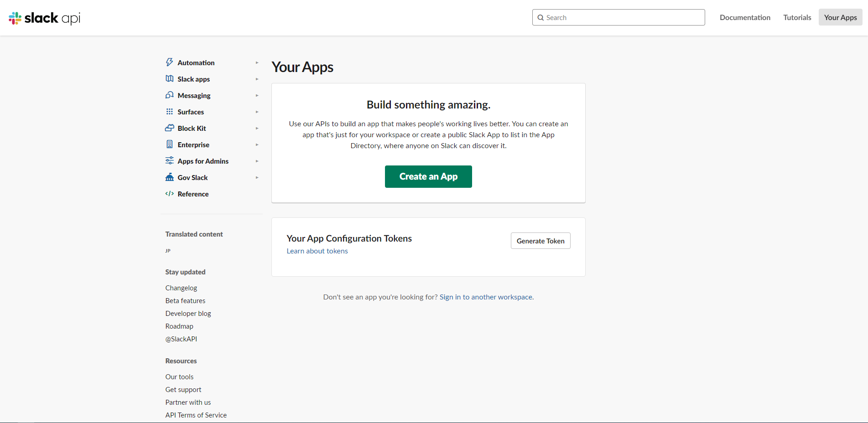This screenshot has width=868, height=423.
Task: Expand the Enterprise section arrow
Action: 257,144
